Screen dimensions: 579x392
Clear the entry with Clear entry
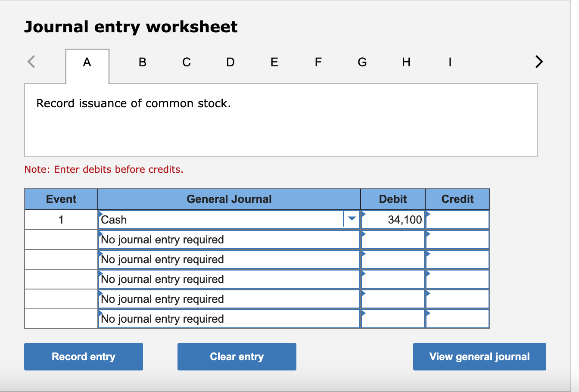237,357
